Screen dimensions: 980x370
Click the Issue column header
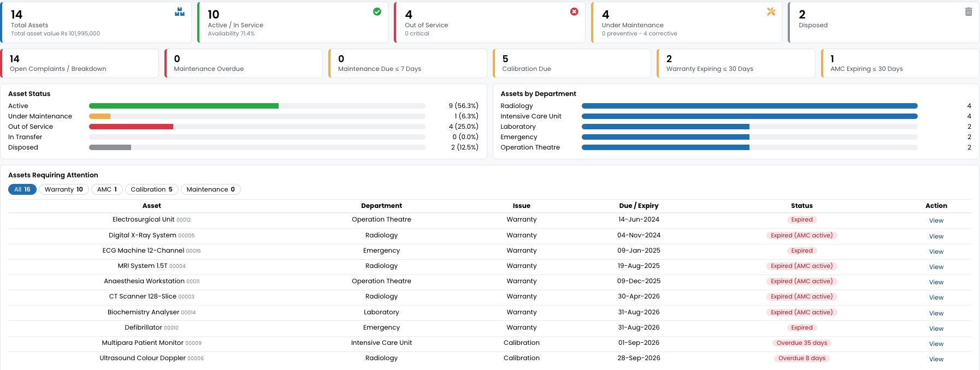tap(522, 206)
